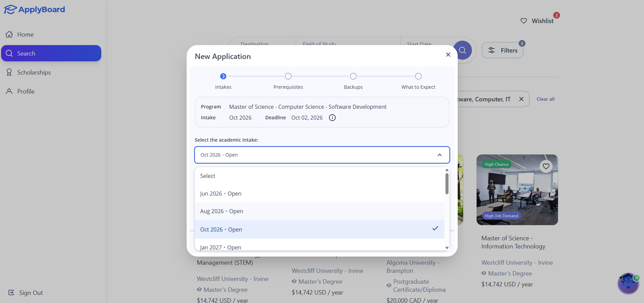Image resolution: width=644 pixels, height=303 pixels.
Task: Click the Home house icon
Action: tap(9, 34)
